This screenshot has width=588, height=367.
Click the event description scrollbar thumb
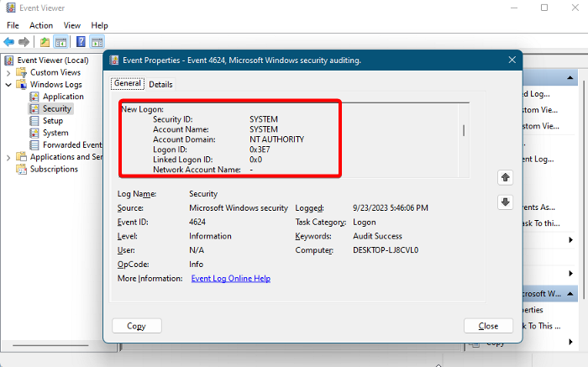(x=464, y=130)
